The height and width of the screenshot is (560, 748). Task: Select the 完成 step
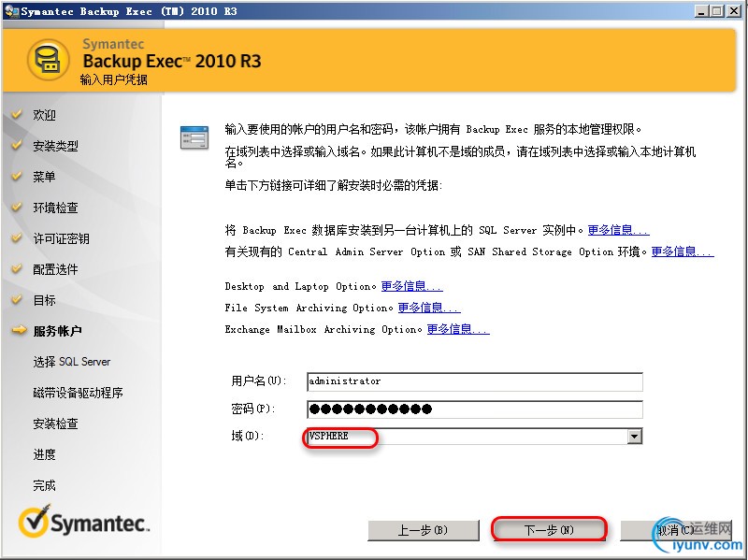click(x=44, y=485)
